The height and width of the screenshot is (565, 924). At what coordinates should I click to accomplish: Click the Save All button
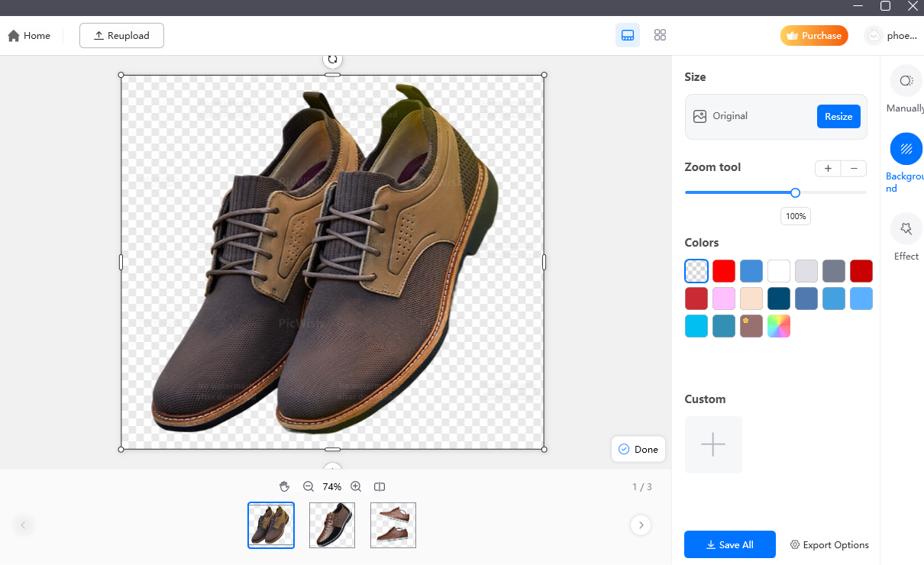730,544
